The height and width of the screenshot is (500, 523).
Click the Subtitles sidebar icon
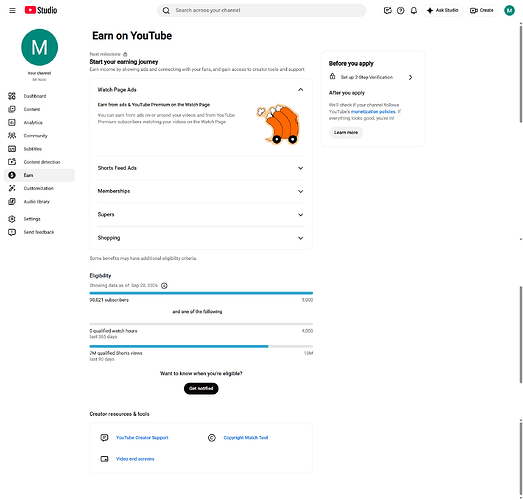tap(12, 149)
